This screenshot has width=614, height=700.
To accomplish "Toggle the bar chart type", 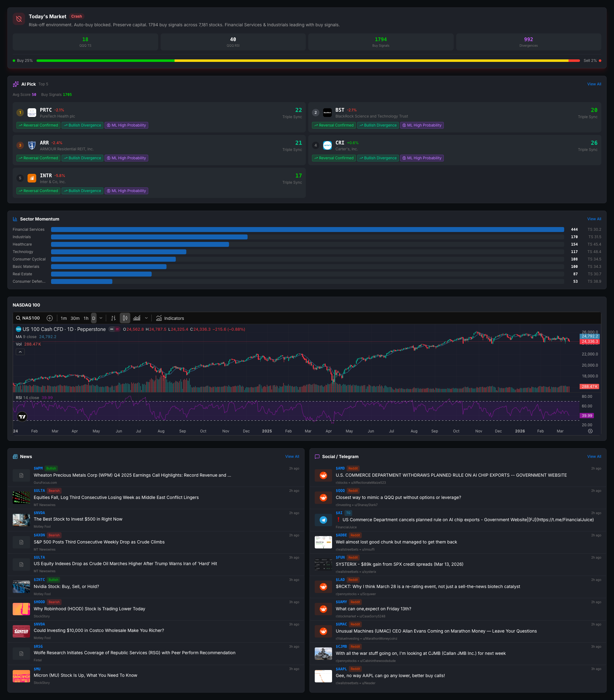I will (113, 318).
